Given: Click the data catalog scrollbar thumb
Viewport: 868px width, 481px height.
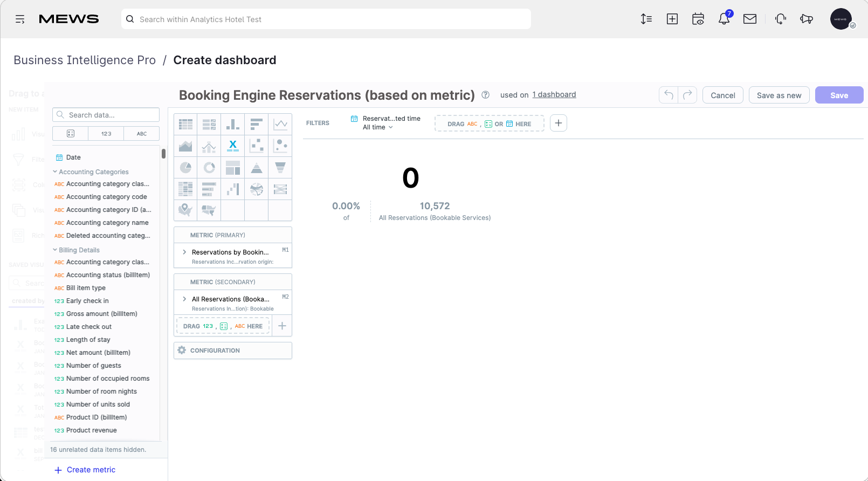Looking at the screenshot, I should [x=163, y=154].
